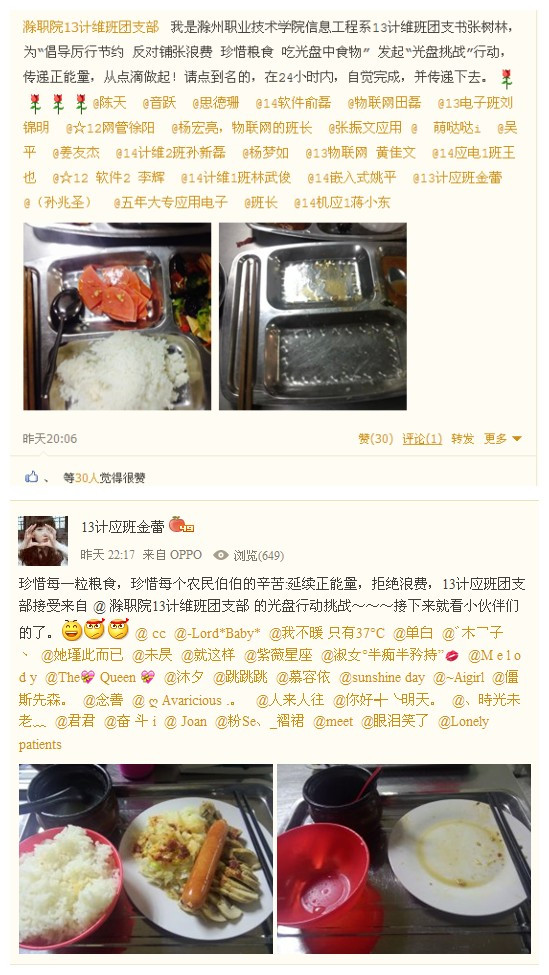Click the kiss lips emoji
549x975 pixels.
[x=452, y=655]
